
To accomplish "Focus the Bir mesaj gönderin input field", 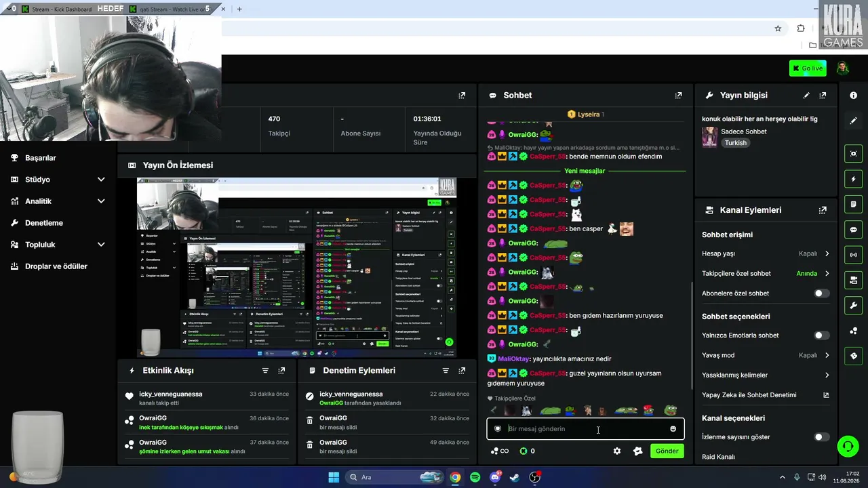I will (585, 428).
